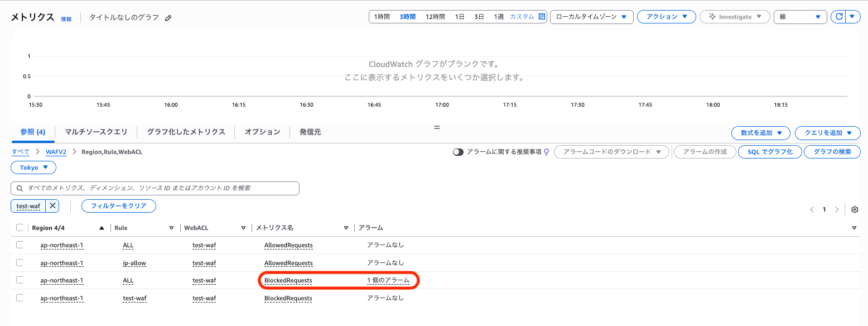Select 3時間 time range

pos(407,17)
